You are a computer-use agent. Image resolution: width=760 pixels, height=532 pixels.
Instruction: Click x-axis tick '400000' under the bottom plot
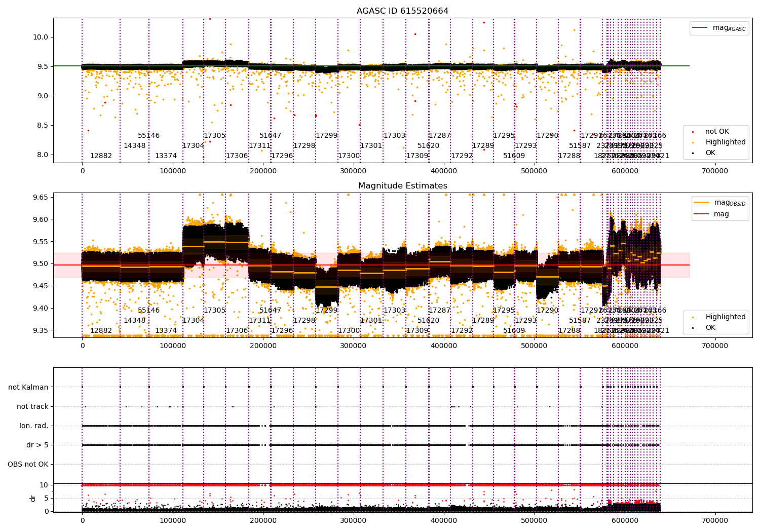444,521
